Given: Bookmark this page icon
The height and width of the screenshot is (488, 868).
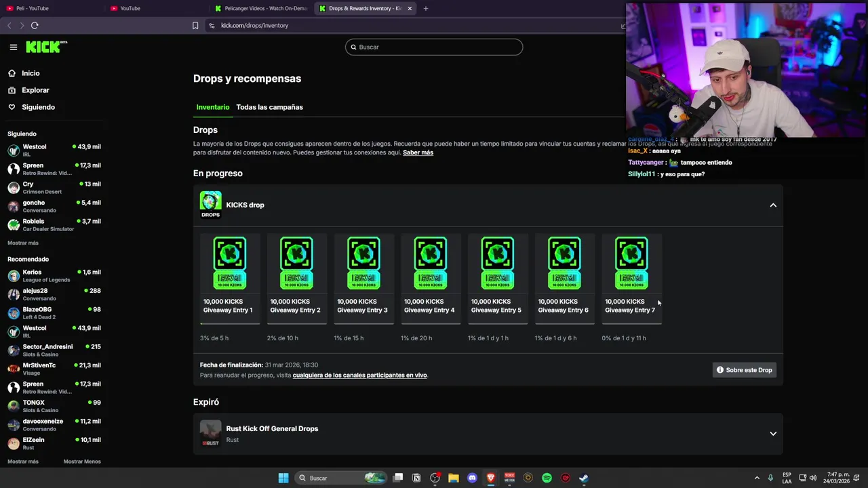Looking at the screenshot, I should 195,25.
